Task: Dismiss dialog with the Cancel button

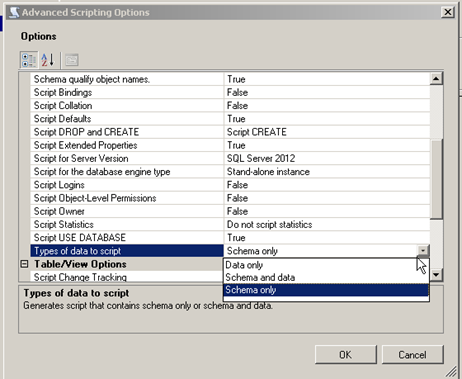Action: point(412,355)
